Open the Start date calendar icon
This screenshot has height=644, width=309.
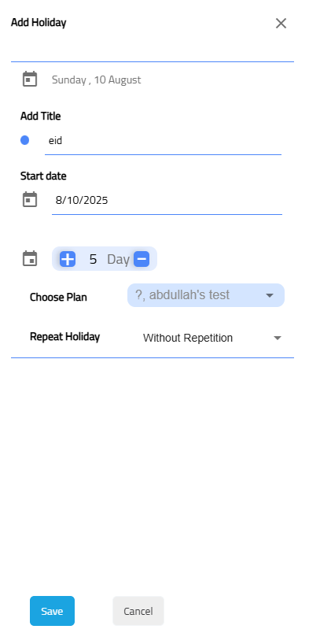point(30,200)
